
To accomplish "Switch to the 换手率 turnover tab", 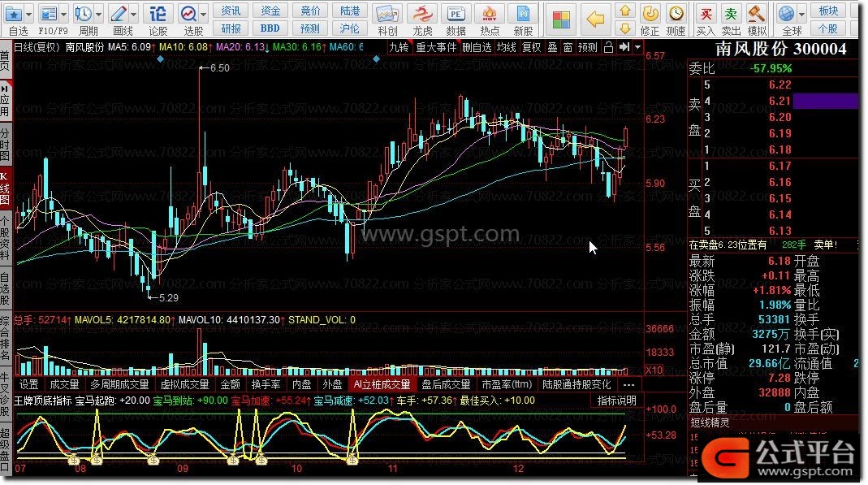I will 266,384.
